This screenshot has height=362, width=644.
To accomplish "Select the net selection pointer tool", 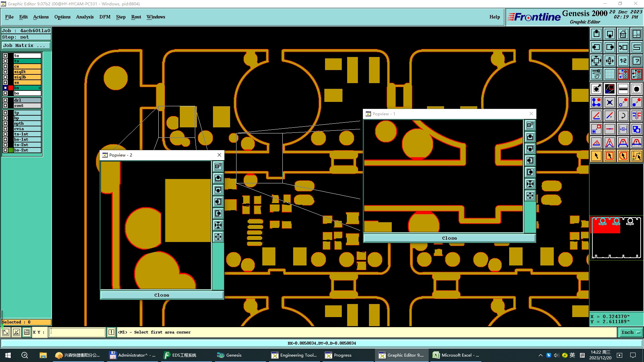I will [x=636, y=156].
